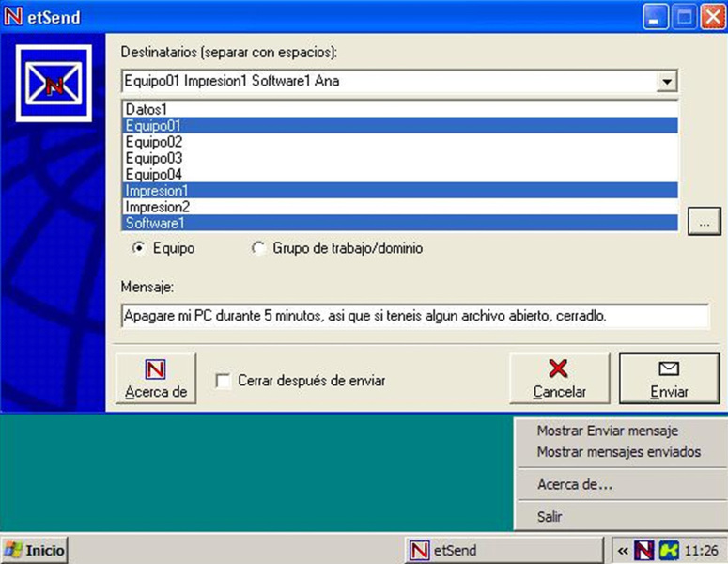Deselect Impresion1 in the recipients list

400,191
